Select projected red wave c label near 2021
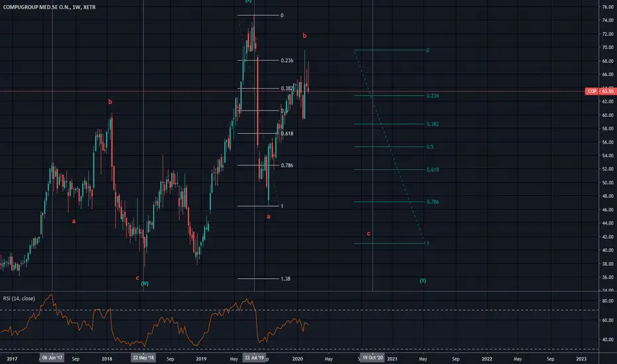 (368, 234)
